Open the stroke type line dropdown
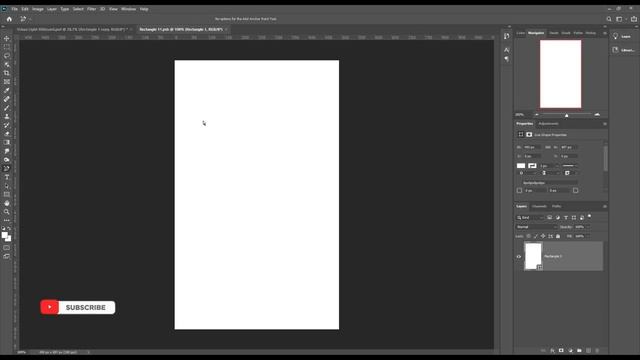Viewport: 640px width, 360px height. click(570, 166)
